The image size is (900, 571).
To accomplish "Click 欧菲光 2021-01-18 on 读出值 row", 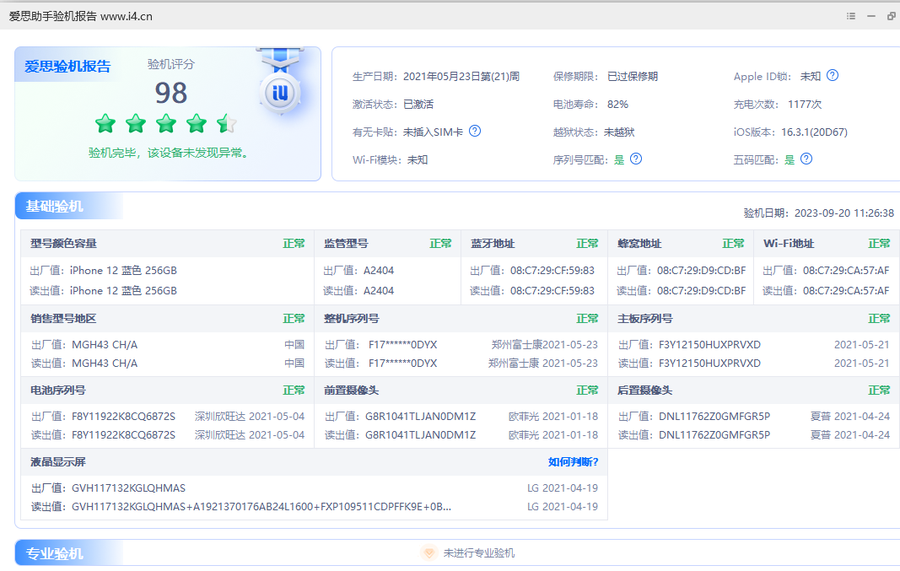I will point(553,435).
